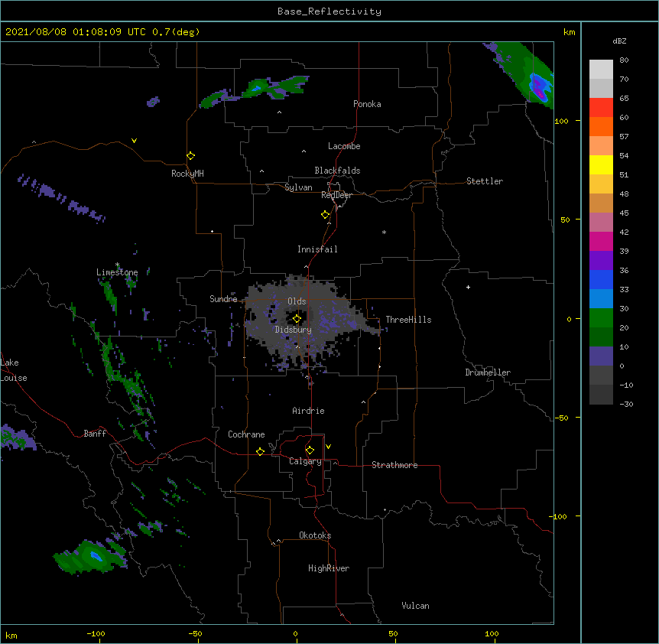Click the Calgary city label

tap(305, 461)
